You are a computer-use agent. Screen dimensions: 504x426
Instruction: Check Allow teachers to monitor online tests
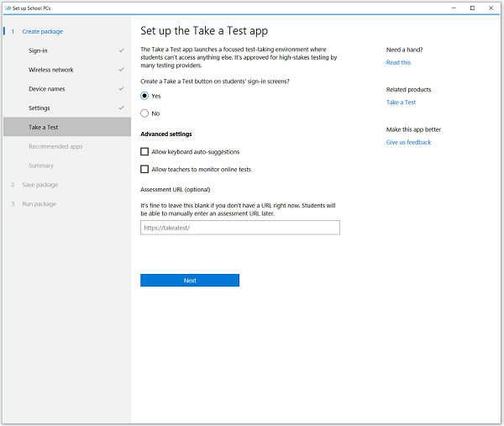(144, 170)
